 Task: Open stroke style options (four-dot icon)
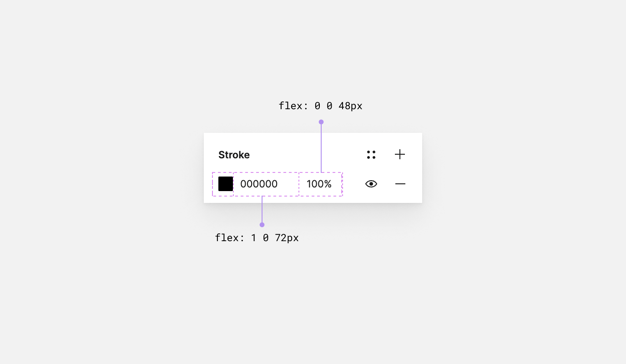(371, 155)
